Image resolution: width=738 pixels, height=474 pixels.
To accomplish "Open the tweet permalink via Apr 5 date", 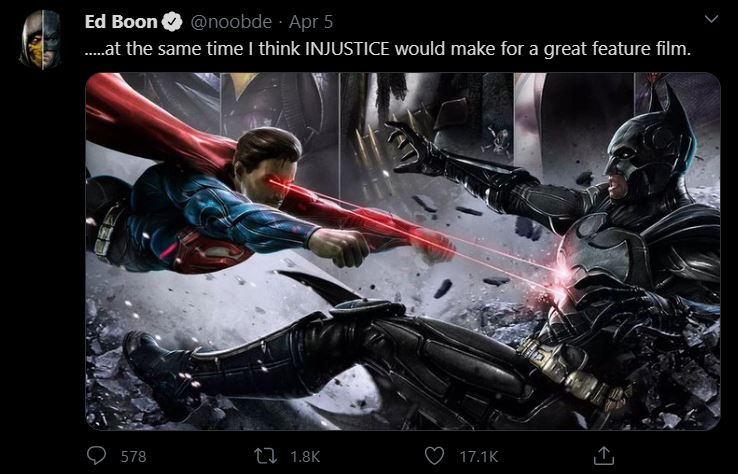I will click(x=311, y=22).
